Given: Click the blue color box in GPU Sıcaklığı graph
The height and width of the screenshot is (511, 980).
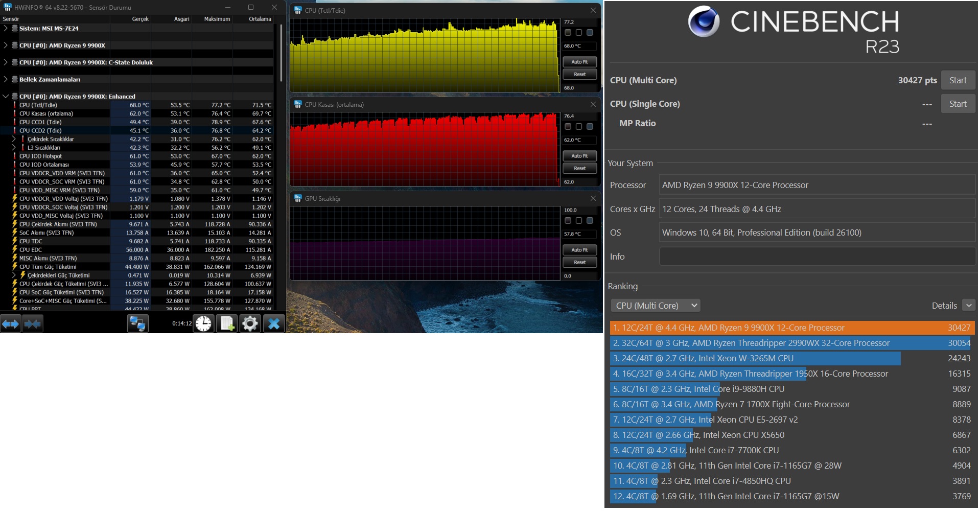Looking at the screenshot, I should 590,220.
